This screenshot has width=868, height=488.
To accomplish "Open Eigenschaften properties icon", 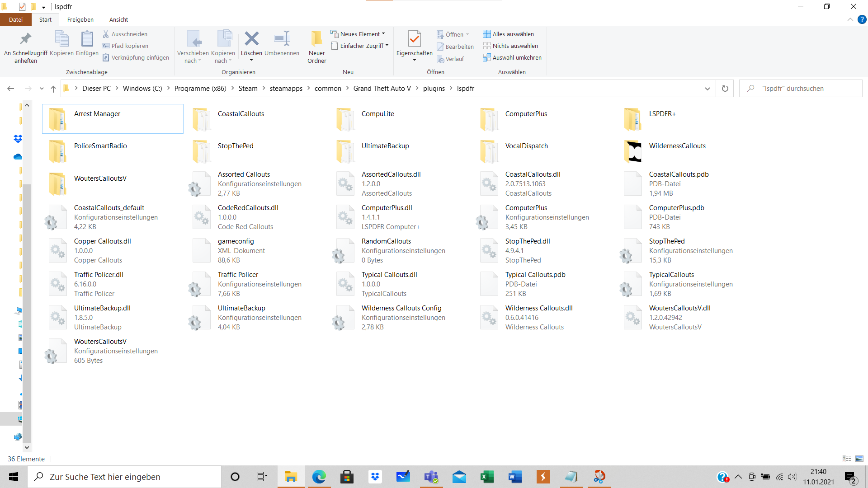I will tap(414, 39).
